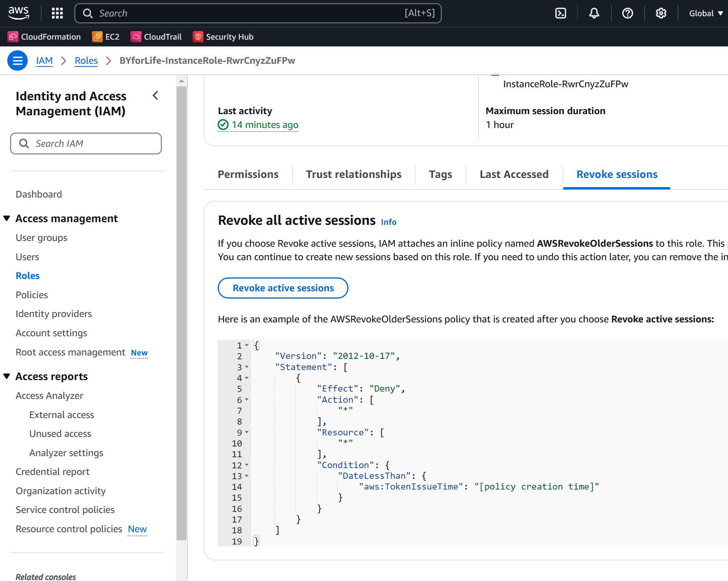The height and width of the screenshot is (581, 728).
Task: Open Dashboard in the sidebar
Action: coord(39,194)
